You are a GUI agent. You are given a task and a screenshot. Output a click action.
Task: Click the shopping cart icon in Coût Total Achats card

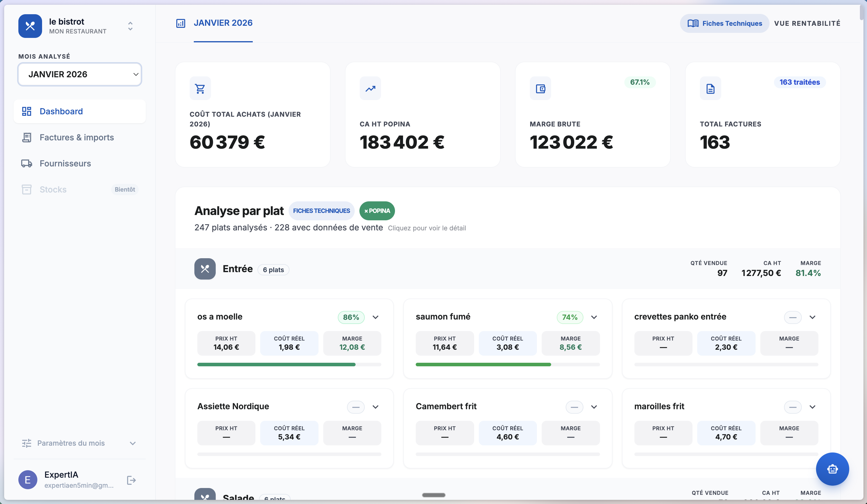200,88
